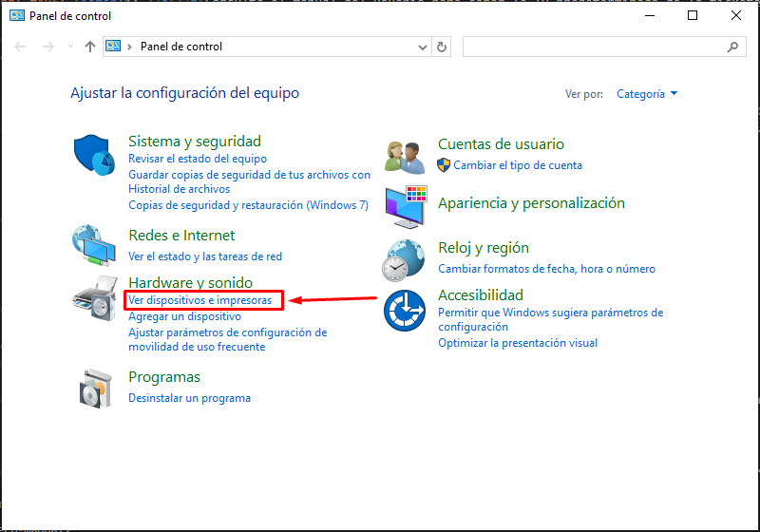
Task: Click Ver el estado y las tareas de red
Action: (205, 256)
